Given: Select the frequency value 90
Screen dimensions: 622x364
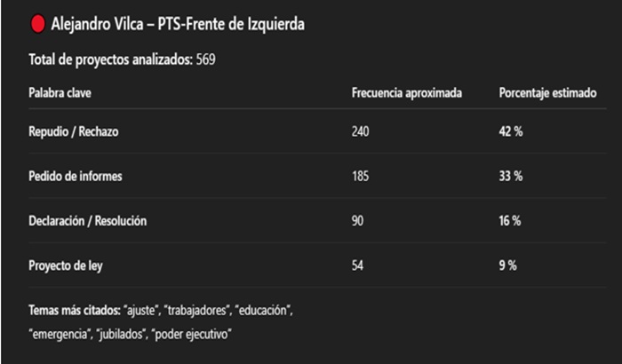Looking at the screenshot, I should [x=358, y=220].
